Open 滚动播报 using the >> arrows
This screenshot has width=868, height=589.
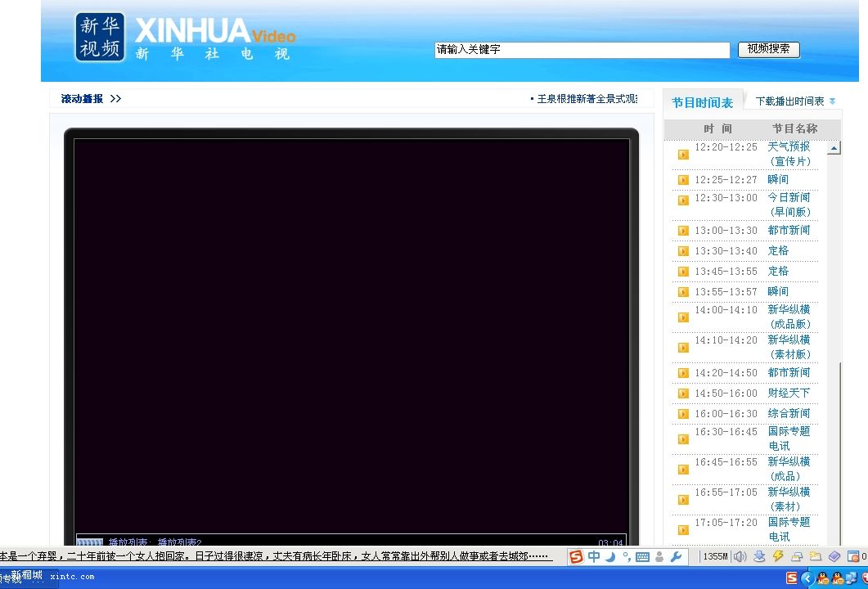(x=115, y=98)
